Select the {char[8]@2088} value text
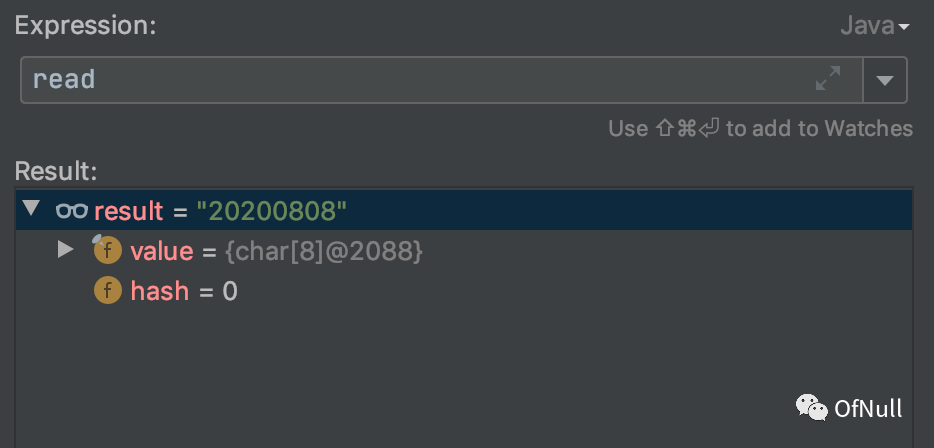934x448 pixels. [324, 252]
